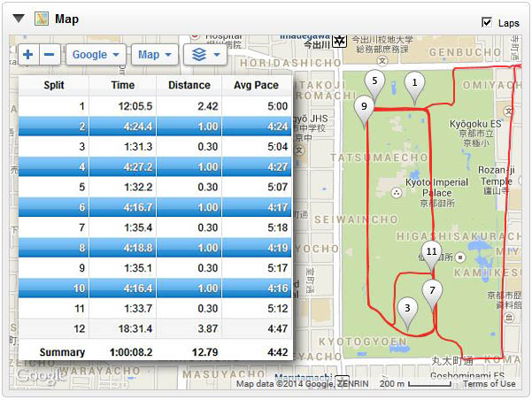The image size is (532, 400).
Task: Click the Imadegawa station icon
Action: tap(340, 42)
